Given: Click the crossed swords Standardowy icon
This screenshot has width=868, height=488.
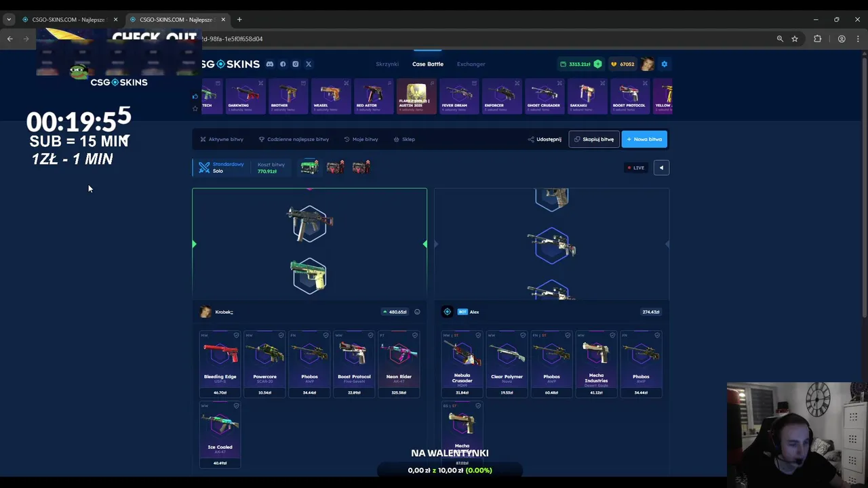Looking at the screenshot, I should [x=204, y=167].
